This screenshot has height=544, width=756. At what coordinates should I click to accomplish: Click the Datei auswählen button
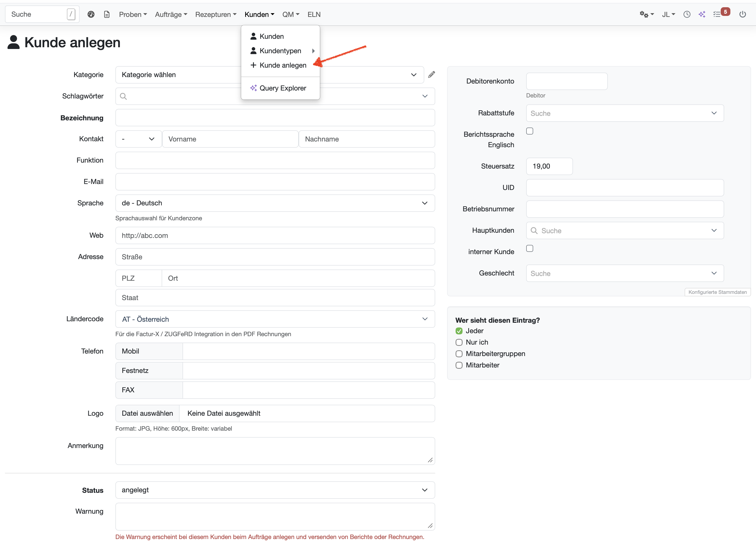(x=147, y=413)
